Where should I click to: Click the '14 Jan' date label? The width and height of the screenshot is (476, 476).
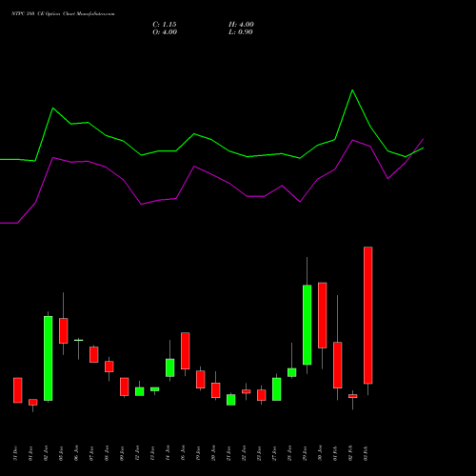tap(169, 453)
